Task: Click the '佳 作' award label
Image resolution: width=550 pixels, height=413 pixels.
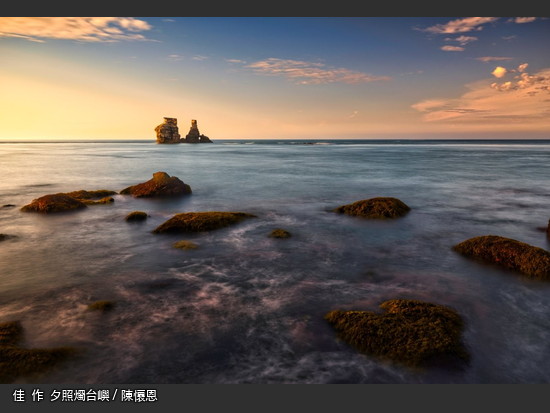Action: (28, 396)
